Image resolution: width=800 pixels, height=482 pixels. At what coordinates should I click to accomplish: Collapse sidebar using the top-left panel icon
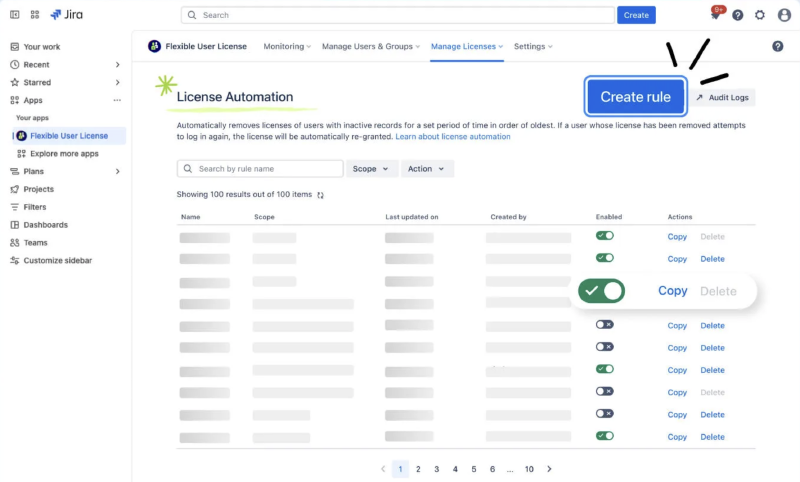pos(14,15)
